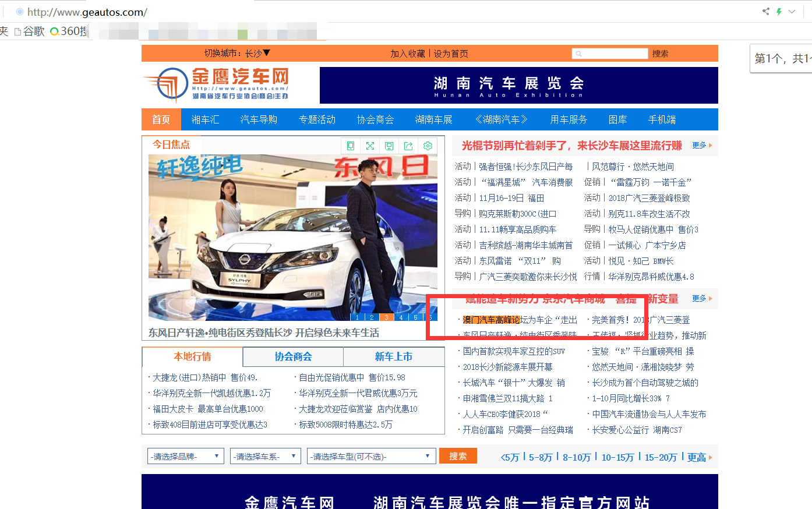
Task: Click the gear settings icon on image toolbar
Action: tap(428, 146)
